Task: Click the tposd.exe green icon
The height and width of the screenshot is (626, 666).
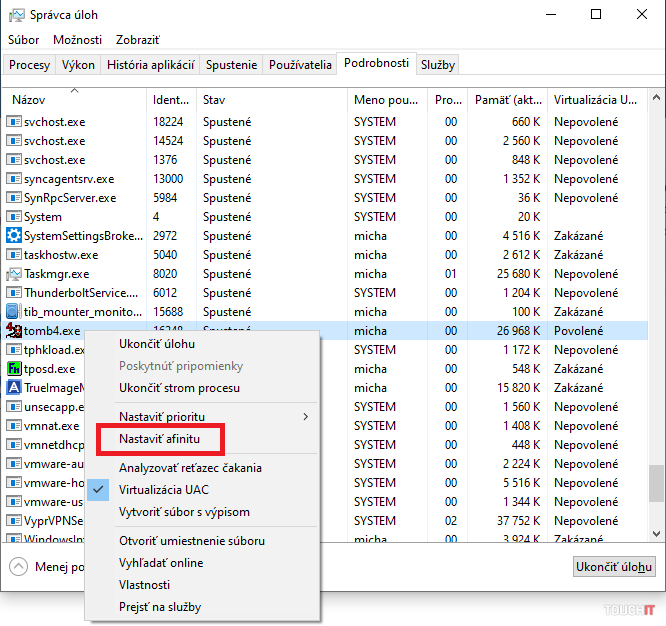Action: tap(14, 369)
